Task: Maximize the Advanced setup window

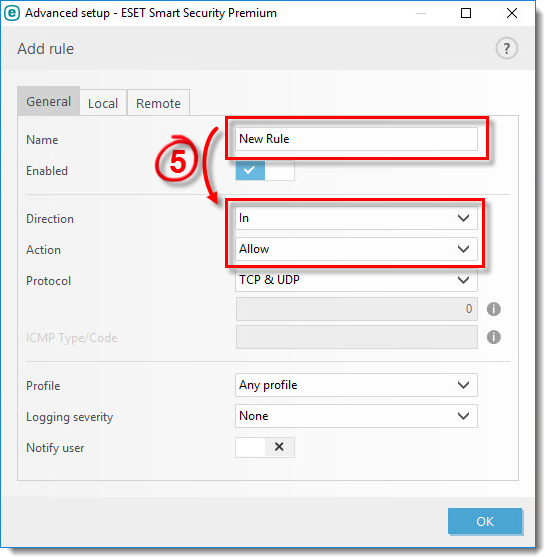Action: [465, 13]
